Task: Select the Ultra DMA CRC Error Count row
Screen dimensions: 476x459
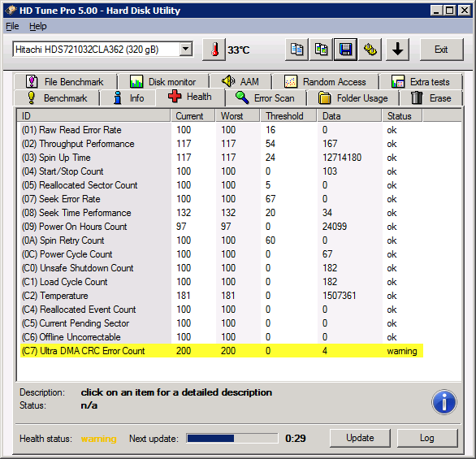Action: point(222,351)
